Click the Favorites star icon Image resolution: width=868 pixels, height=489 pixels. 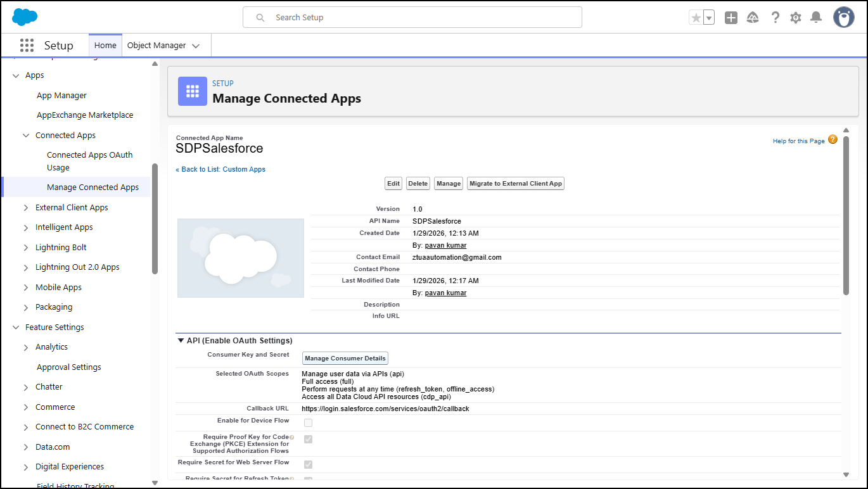click(x=696, y=18)
